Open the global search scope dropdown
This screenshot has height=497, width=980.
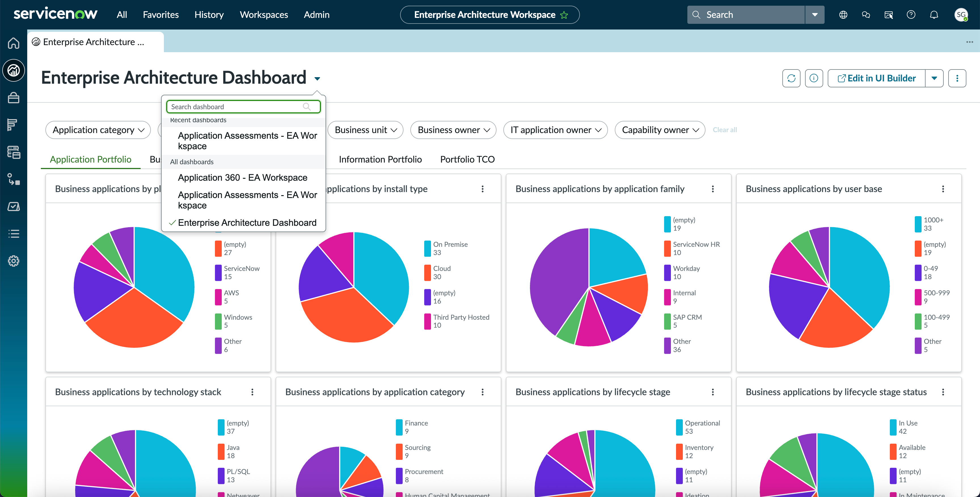[x=815, y=15]
